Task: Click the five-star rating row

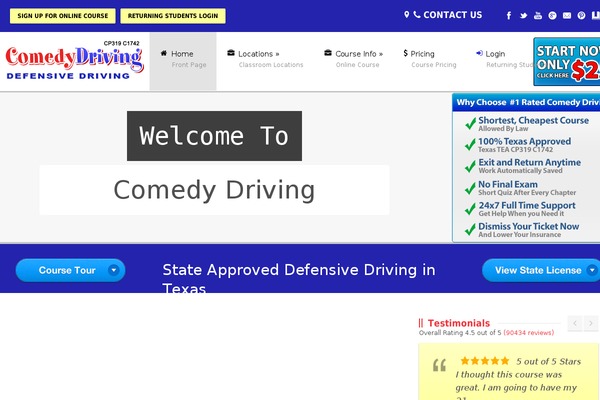Action: 485,361
